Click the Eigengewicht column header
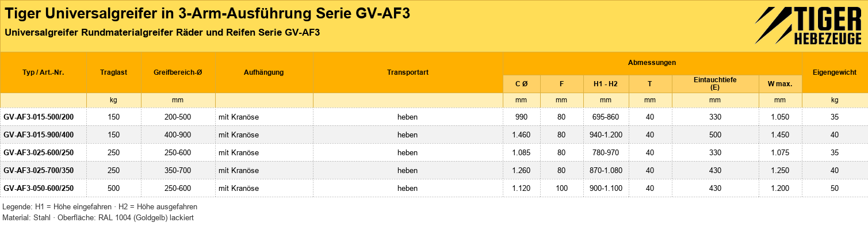 tap(835, 72)
